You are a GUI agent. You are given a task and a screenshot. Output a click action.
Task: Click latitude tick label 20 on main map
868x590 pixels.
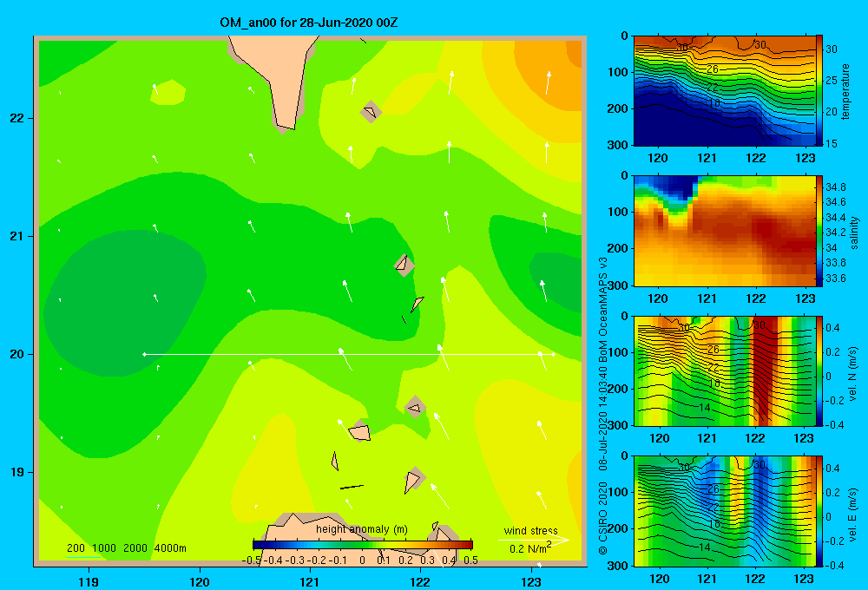(17, 354)
